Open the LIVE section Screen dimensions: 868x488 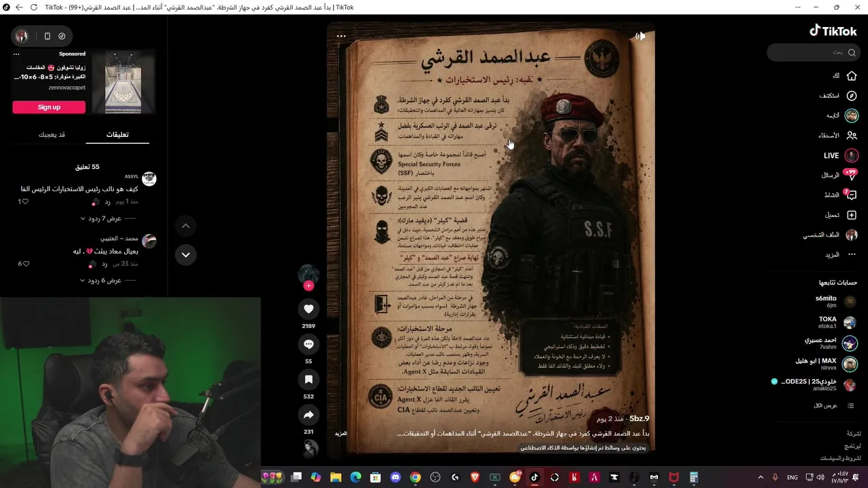pos(841,155)
